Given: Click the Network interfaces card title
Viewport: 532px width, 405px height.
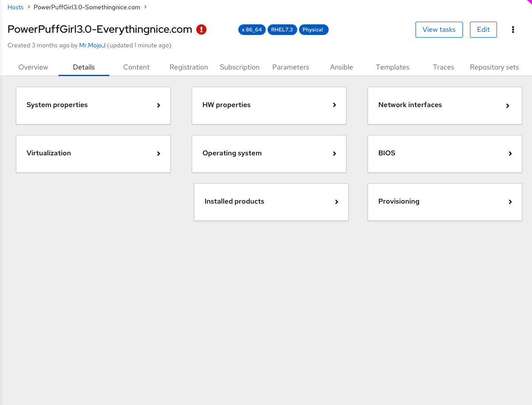Looking at the screenshot, I should [x=410, y=105].
